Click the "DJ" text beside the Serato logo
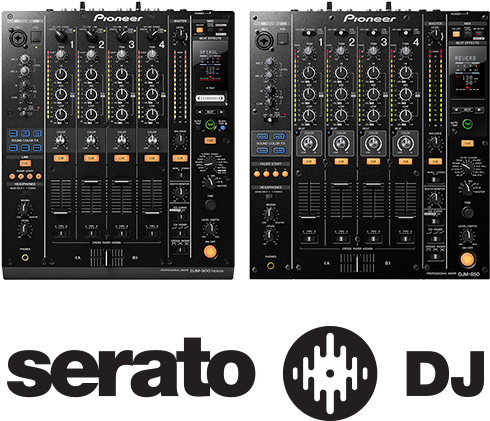The image size is (490, 421). [445, 373]
